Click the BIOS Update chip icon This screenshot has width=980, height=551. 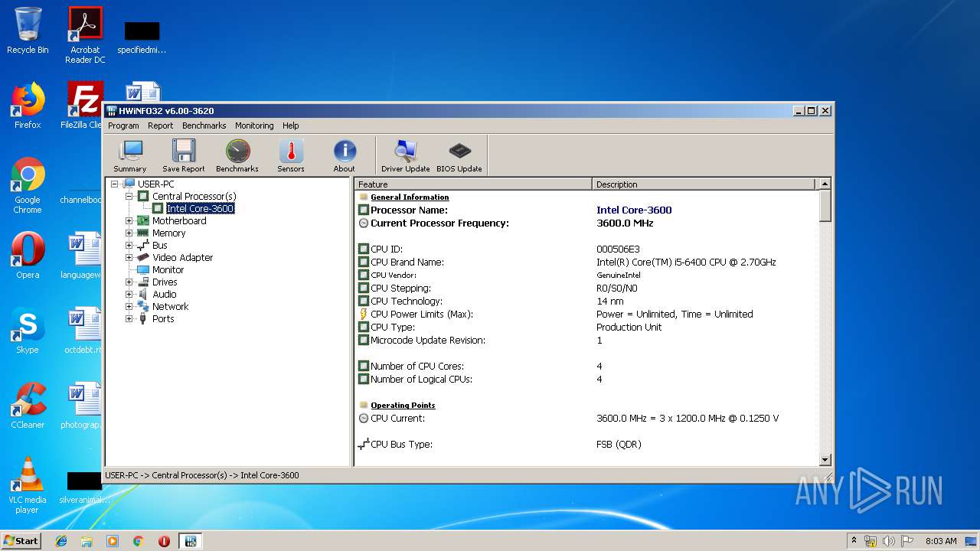click(x=459, y=156)
